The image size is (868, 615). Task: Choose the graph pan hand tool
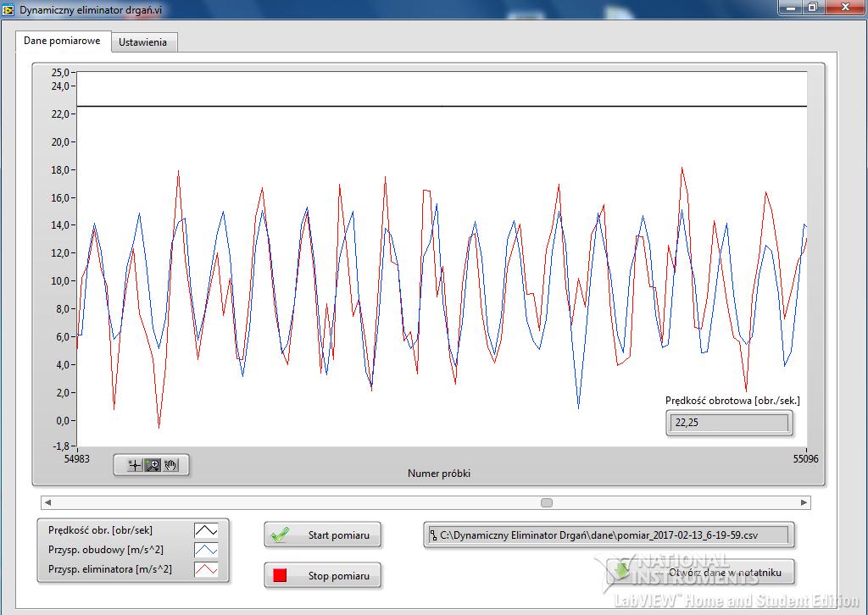pyautogui.click(x=170, y=465)
